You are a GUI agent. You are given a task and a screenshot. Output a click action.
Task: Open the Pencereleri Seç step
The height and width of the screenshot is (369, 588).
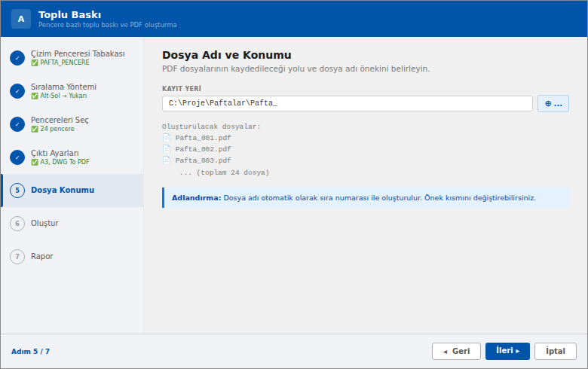[x=72, y=124]
